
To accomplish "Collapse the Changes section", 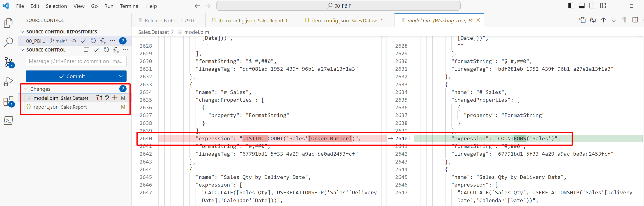I will [26, 89].
